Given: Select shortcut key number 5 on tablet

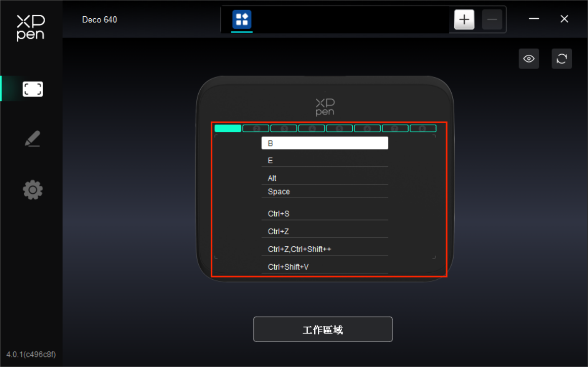Looking at the screenshot, I should point(339,128).
